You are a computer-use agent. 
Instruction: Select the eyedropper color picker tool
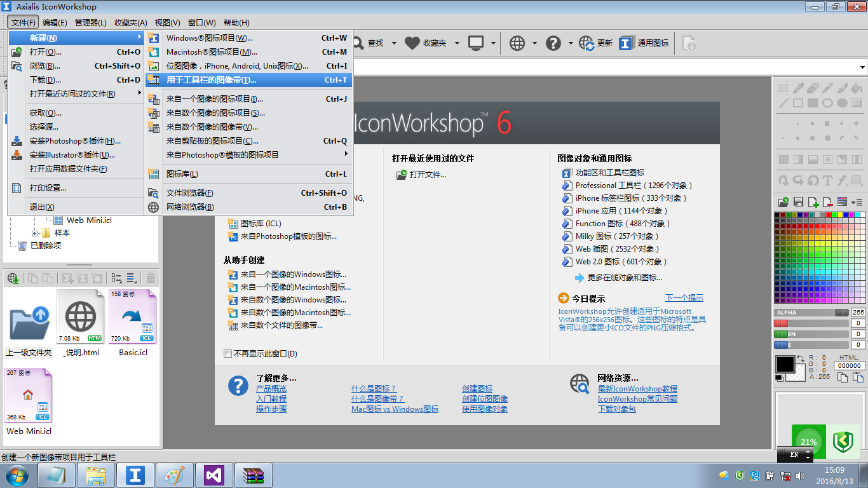pyautogui.click(x=799, y=88)
